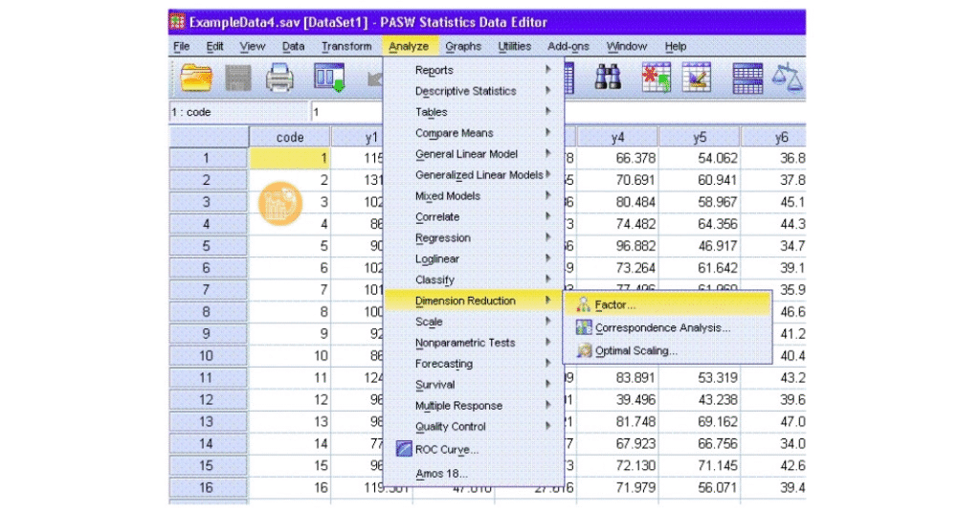Click the y5 column header
Viewport: 980px width, 514px height.
pyautogui.click(x=700, y=138)
